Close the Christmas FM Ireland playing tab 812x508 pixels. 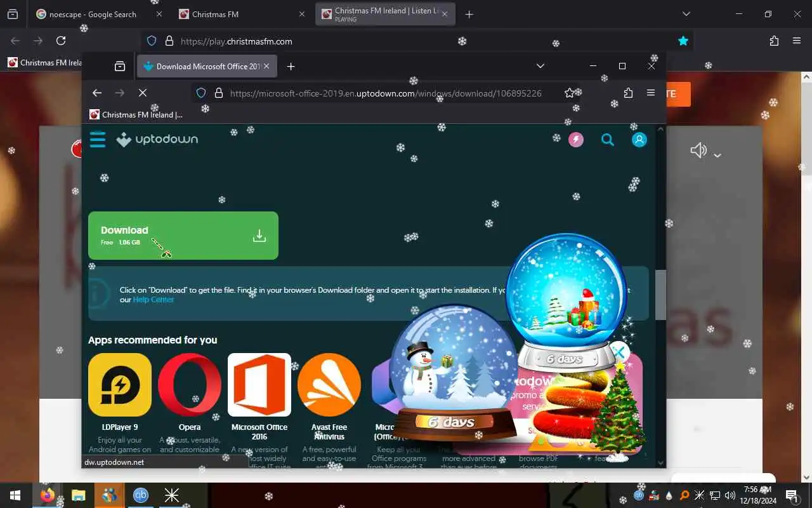click(446, 14)
